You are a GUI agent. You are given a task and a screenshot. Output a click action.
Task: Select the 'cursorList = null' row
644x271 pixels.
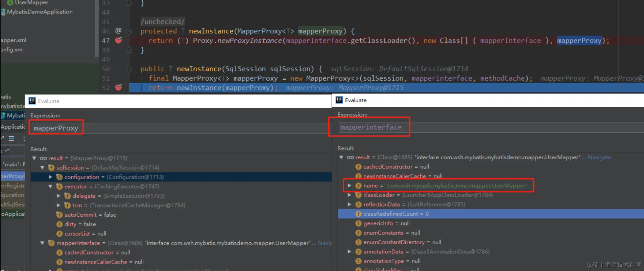click(x=181, y=234)
